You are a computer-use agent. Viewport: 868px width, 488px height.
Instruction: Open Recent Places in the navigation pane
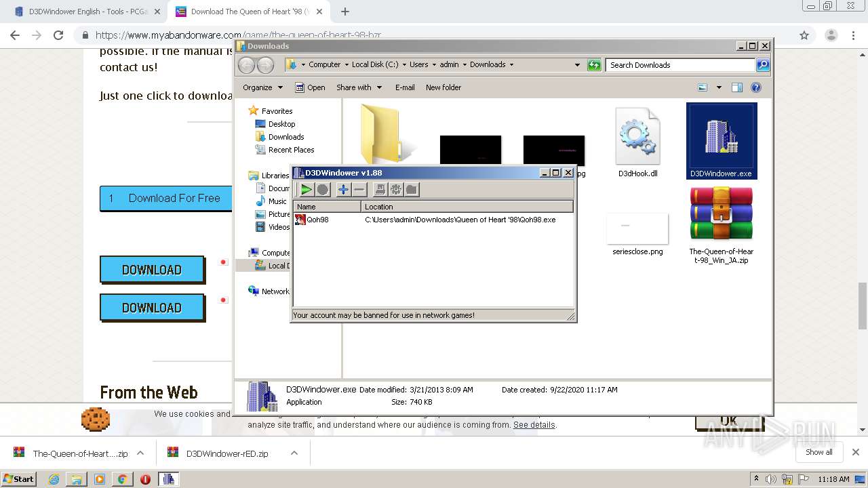(285, 150)
